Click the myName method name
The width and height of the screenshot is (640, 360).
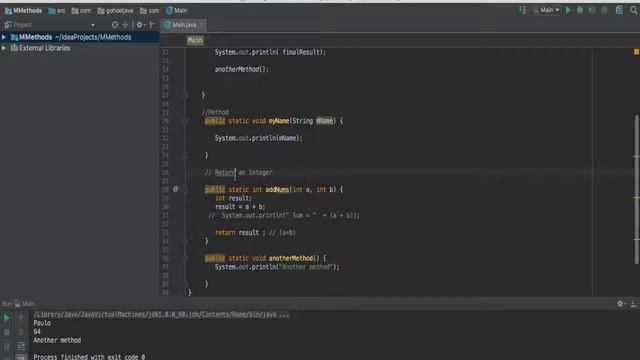click(279, 121)
